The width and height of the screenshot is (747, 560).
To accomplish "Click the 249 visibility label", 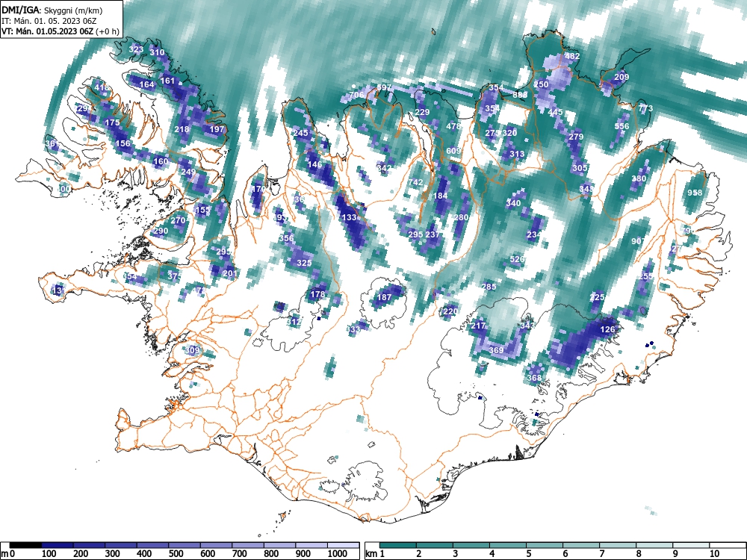I will point(189,172).
